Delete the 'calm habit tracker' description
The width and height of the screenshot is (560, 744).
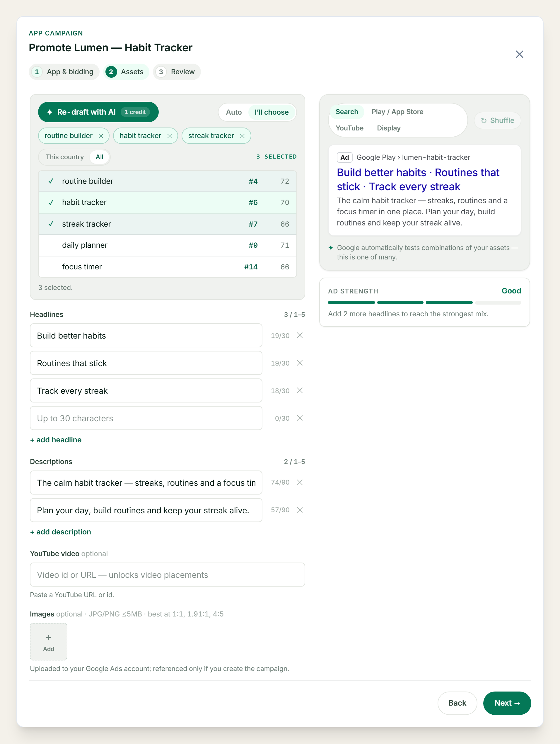point(300,482)
